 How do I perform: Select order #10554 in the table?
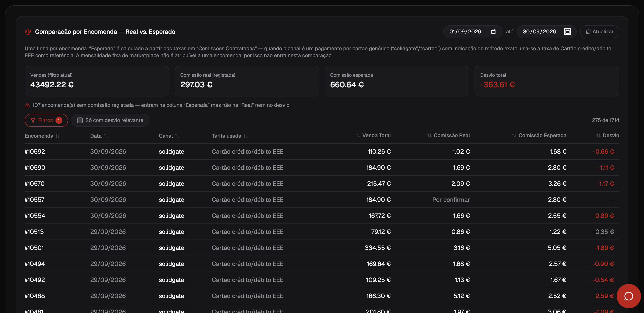pyautogui.click(x=35, y=215)
